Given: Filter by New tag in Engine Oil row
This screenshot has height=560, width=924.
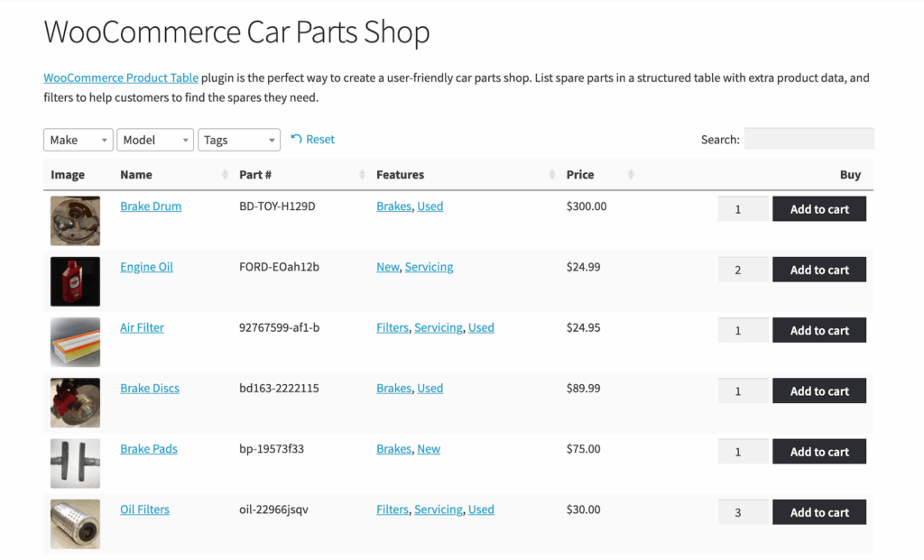Looking at the screenshot, I should click(x=388, y=267).
